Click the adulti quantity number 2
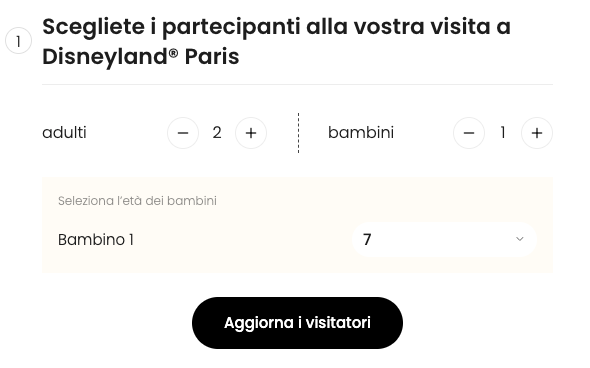The height and width of the screenshot is (368, 590). [217, 133]
